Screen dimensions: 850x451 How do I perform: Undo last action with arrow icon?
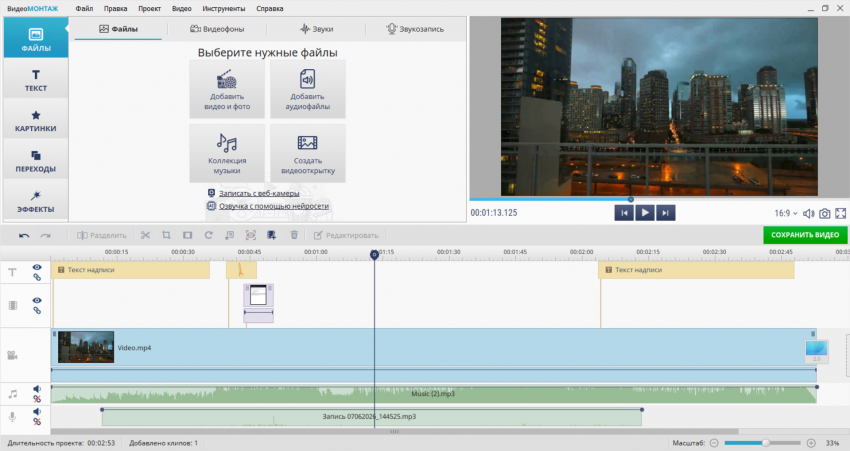pyautogui.click(x=24, y=236)
